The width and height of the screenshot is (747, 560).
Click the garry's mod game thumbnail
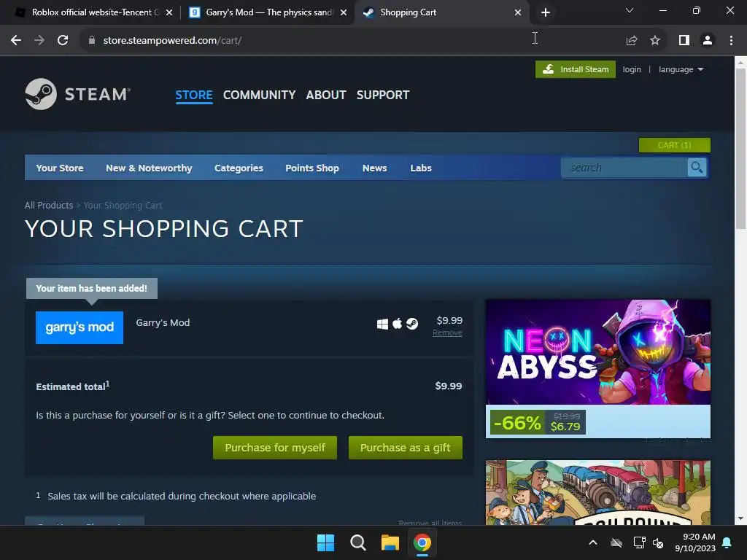pyautogui.click(x=80, y=327)
